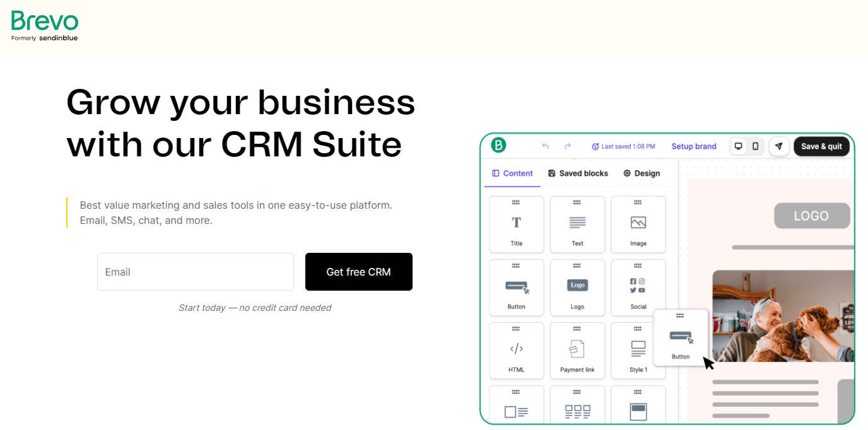Select the desktop preview icon
This screenshot has height=430, width=868.
point(738,146)
